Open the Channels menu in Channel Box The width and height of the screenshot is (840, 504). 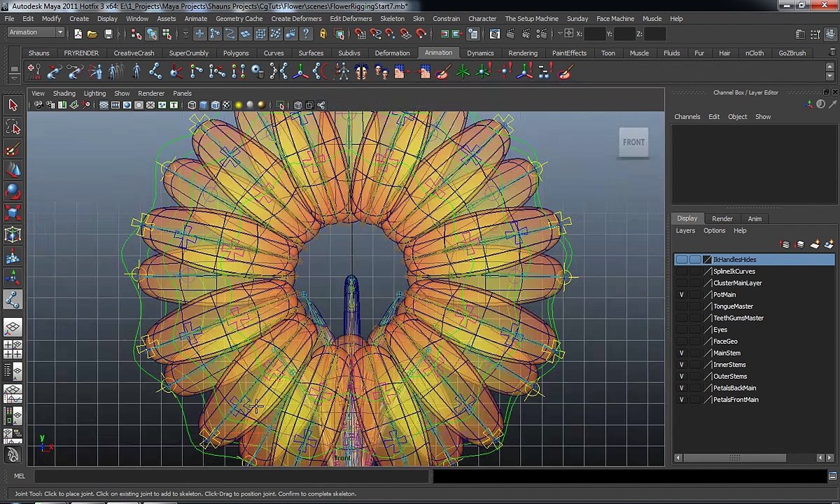(x=687, y=117)
